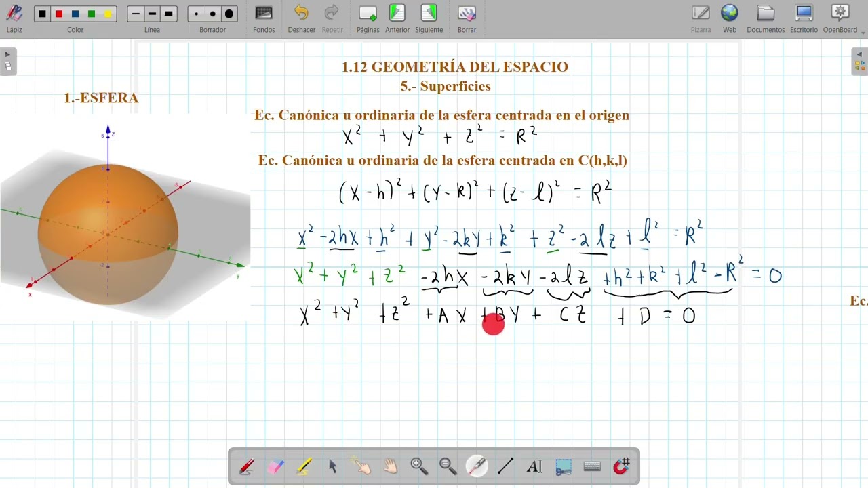Toggle the snap to grid magnet

coord(621,466)
